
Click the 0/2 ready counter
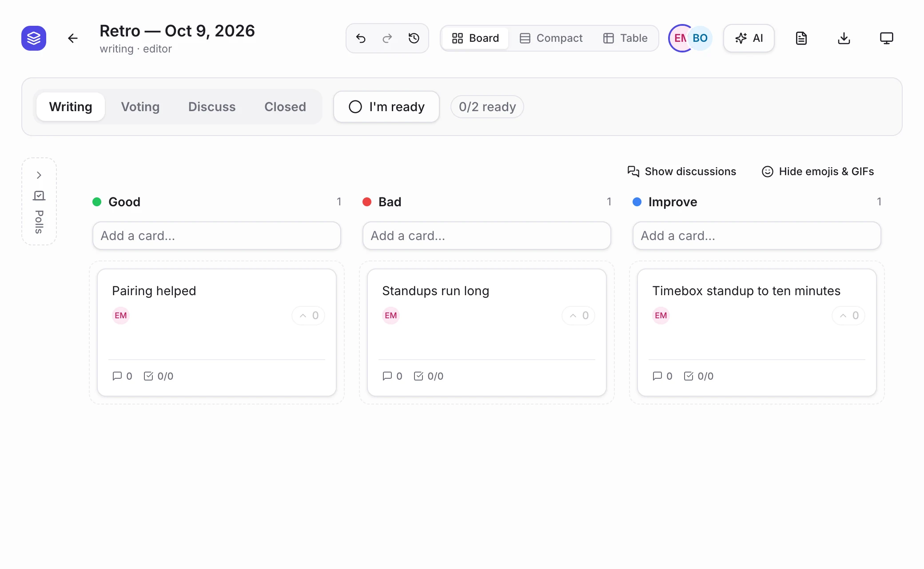pyautogui.click(x=487, y=107)
